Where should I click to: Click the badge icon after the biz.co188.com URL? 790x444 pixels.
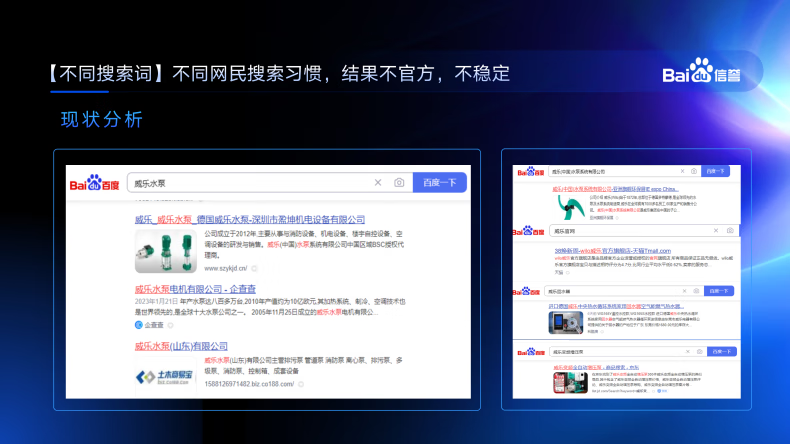(301, 384)
